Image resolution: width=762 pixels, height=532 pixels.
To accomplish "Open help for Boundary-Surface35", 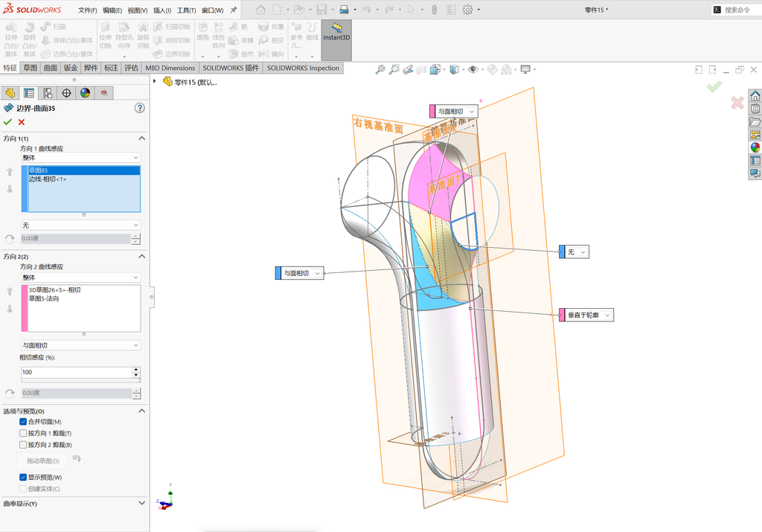I will point(139,108).
